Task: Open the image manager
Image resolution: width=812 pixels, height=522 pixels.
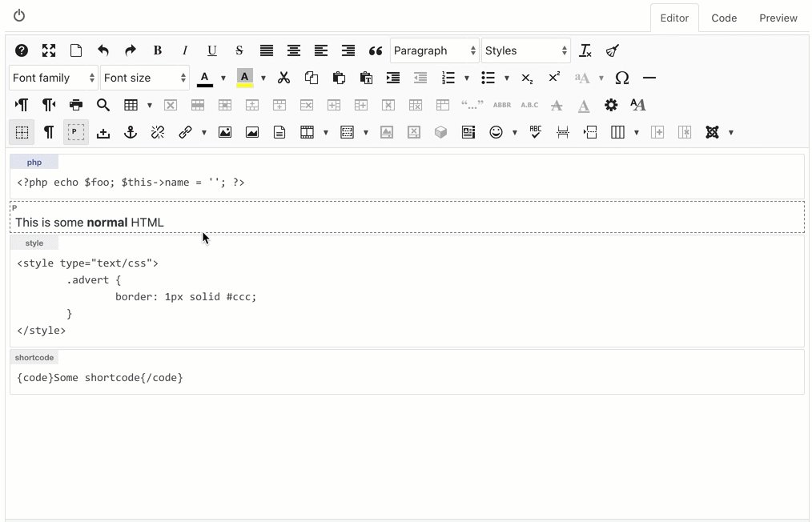Action: pos(225,133)
